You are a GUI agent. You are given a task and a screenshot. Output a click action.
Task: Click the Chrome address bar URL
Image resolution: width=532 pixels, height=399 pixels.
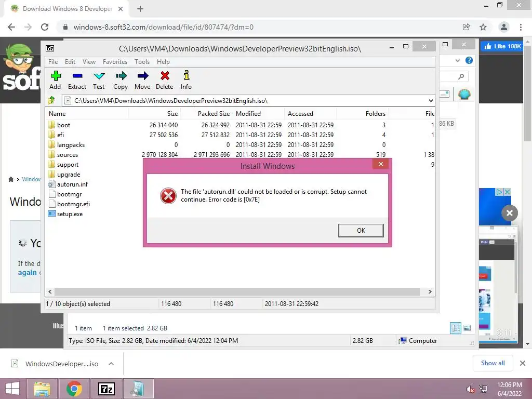point(164,27)
